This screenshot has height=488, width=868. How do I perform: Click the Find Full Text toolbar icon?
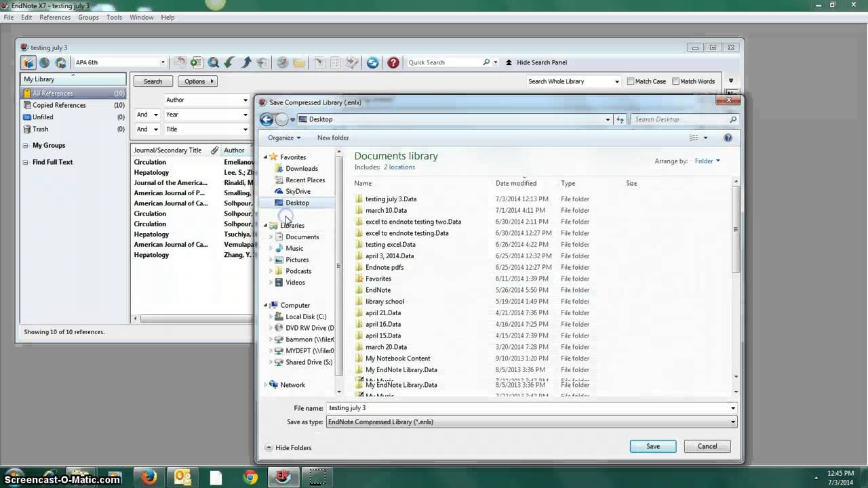click(264, 62)
